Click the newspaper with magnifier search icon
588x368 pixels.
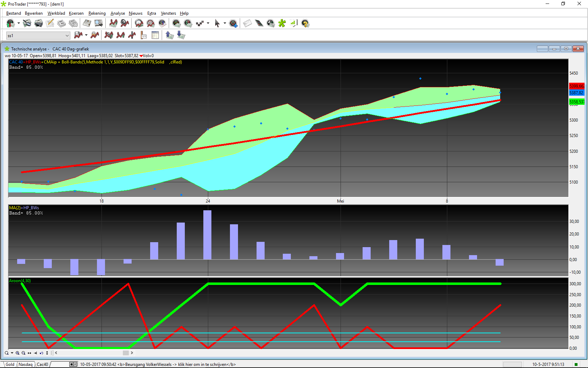(x=27, y=23)
